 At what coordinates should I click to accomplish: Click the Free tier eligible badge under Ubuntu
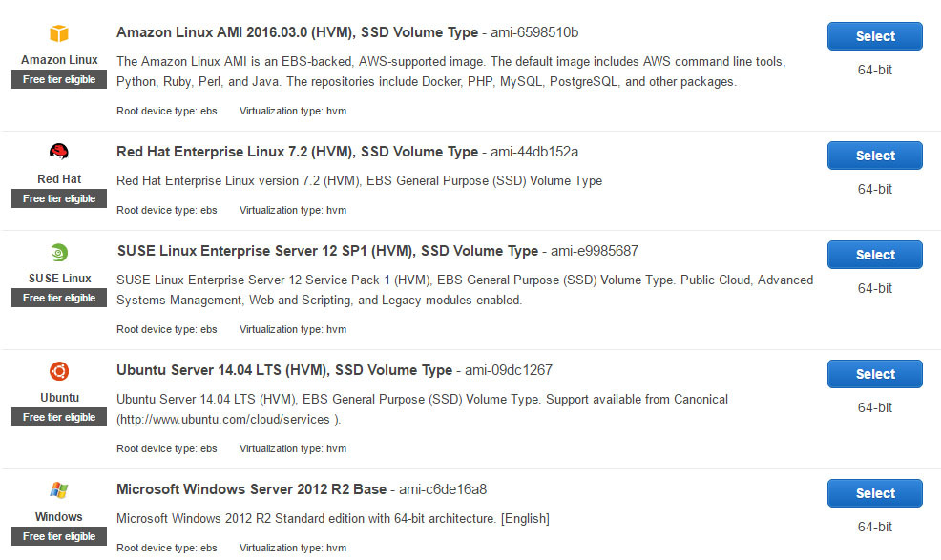click(x=59, y=417)
